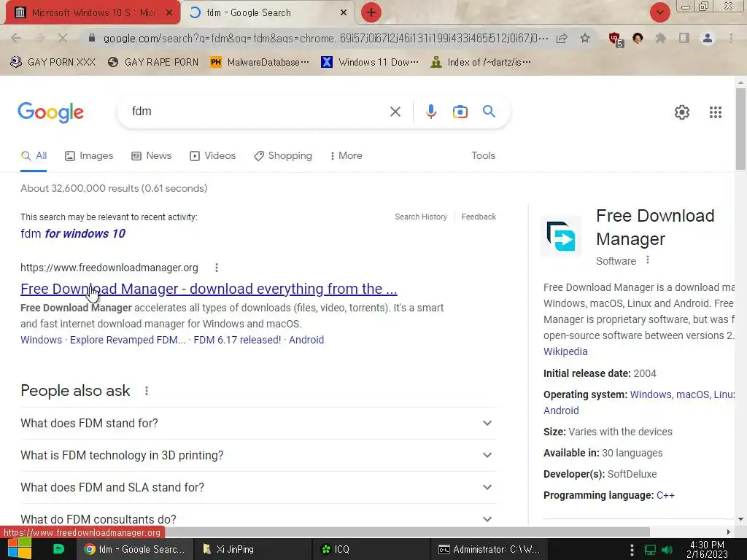Viewport: 747px width, 560px height.
Task: Open the Windows 11 Download bookmark
Action: coord(370,63)
